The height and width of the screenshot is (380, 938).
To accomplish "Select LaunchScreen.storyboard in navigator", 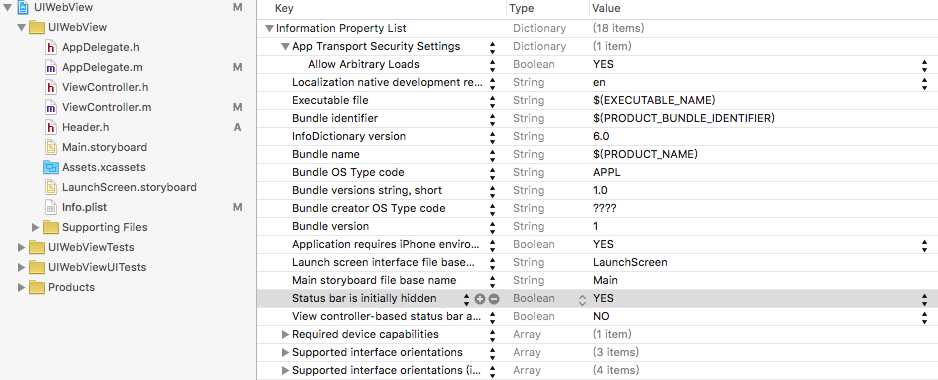I will [129, 187].
